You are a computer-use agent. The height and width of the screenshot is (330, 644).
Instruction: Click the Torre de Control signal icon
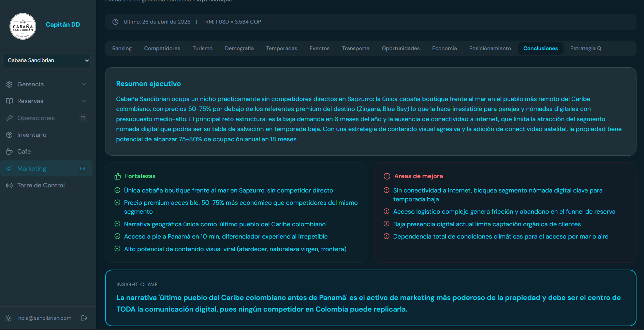click(10, 185)
